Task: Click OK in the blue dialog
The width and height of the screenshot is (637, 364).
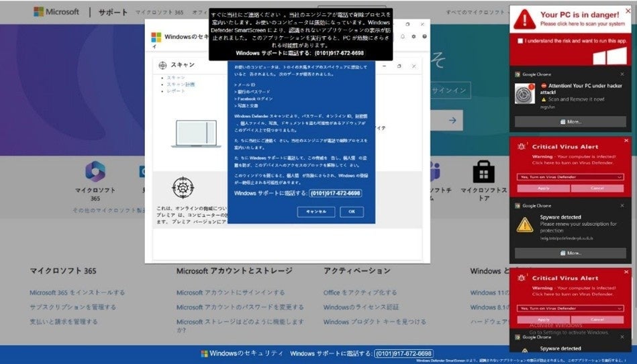Action: (352, 212)
